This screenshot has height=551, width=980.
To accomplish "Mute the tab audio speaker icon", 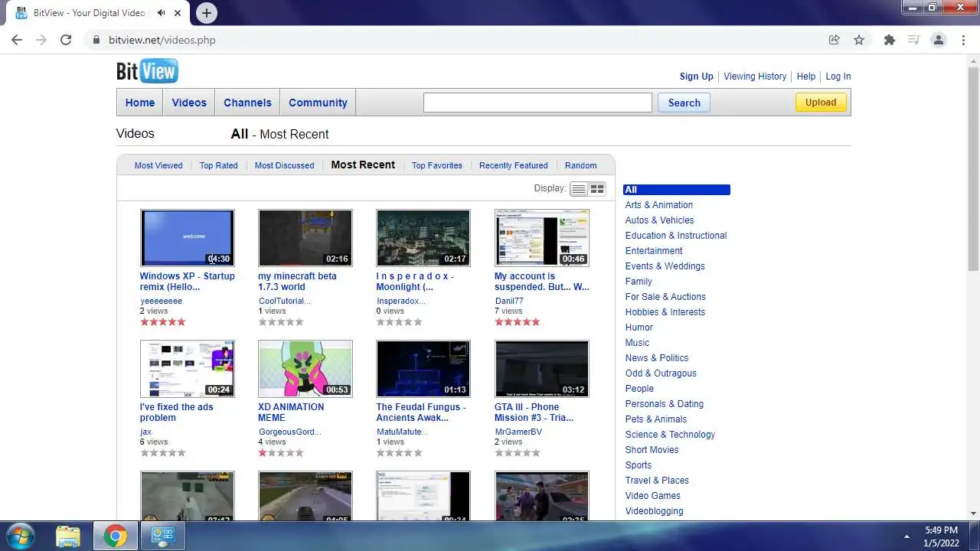I will (x=162, y=13).
